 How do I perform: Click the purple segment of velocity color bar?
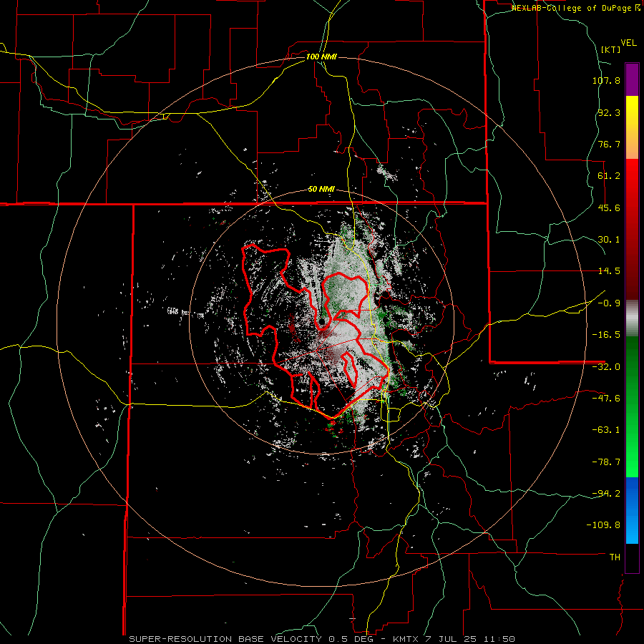tap(632, 79)
